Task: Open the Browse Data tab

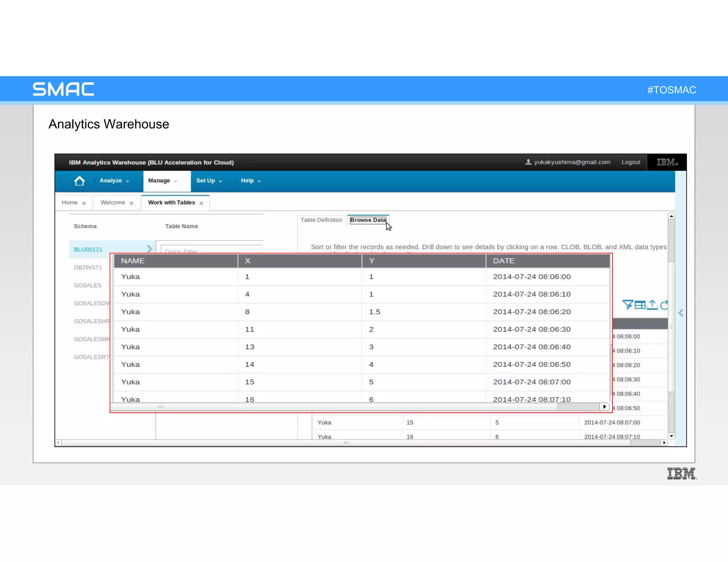Action: [368, 220]
